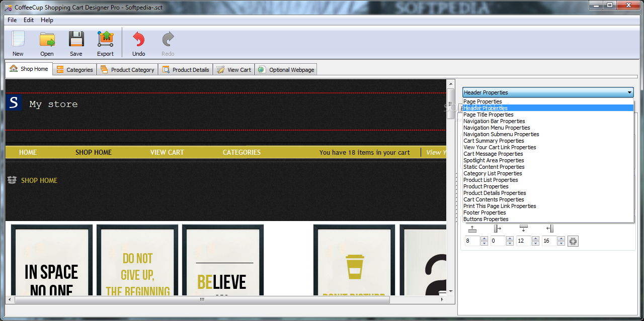Click the My store header title
The width and height of the screenshot is (644, 321).
53,104
